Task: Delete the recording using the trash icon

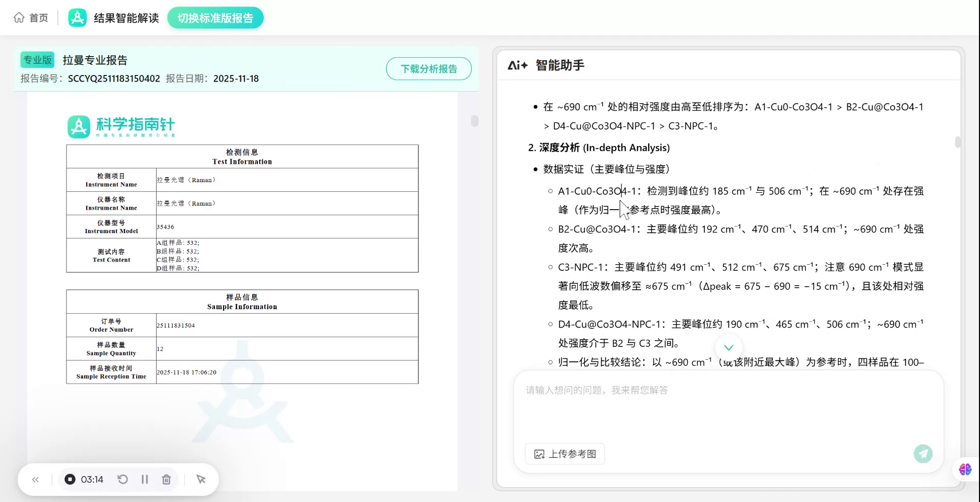Action: pos(166,479)
